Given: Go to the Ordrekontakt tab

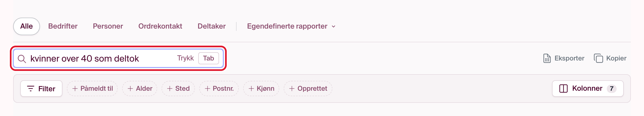Looking at the screenshot, I should (160, 26).
